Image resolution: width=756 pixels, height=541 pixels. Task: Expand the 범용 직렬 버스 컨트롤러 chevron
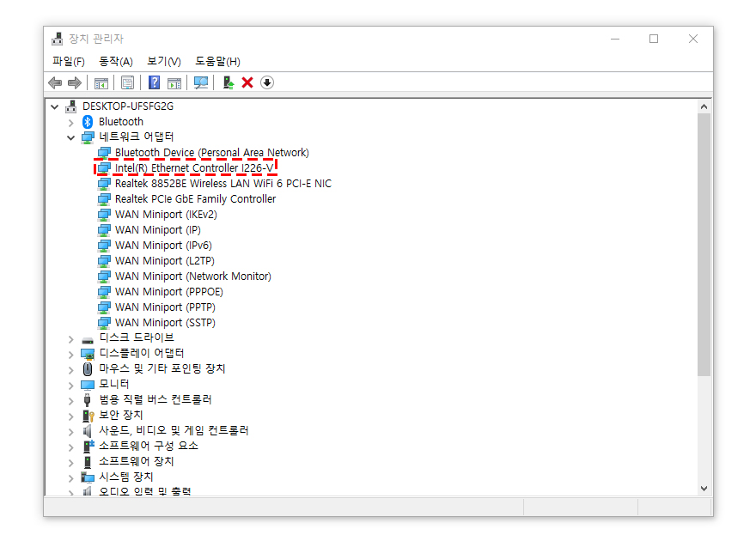70,401
